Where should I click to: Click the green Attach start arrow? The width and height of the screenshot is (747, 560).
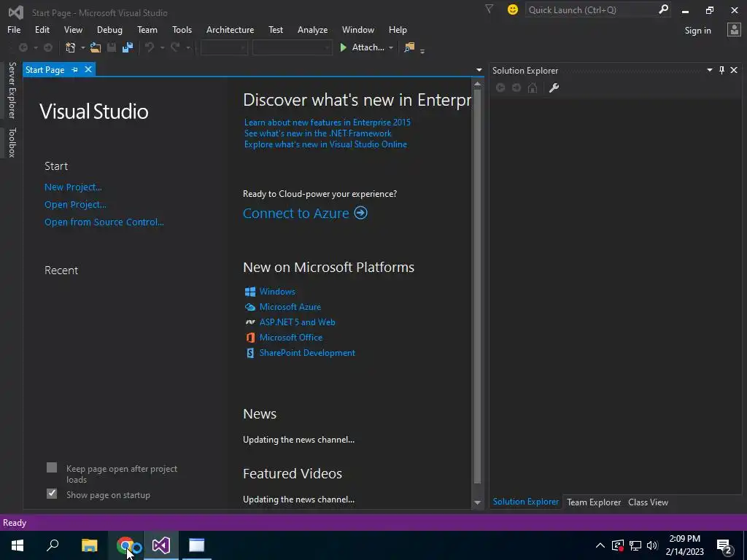tap(343, 47)
